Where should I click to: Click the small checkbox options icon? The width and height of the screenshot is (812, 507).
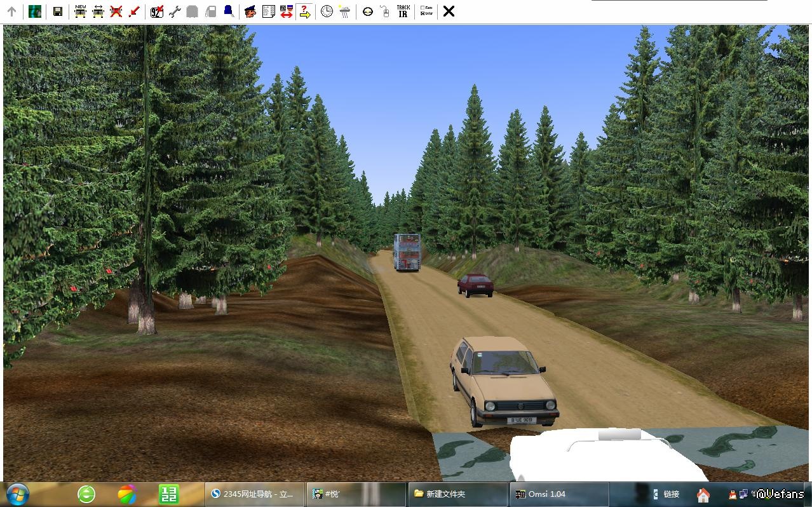coord(427,11)
